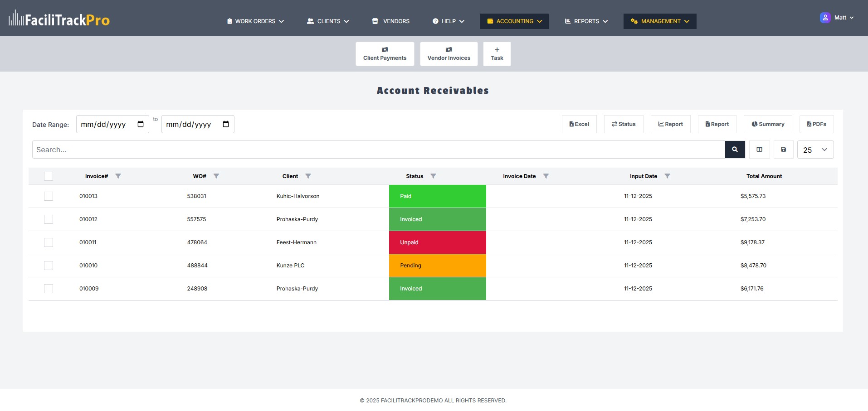Export the table using Excel button
868x411 pixels.
click(579, 124)
